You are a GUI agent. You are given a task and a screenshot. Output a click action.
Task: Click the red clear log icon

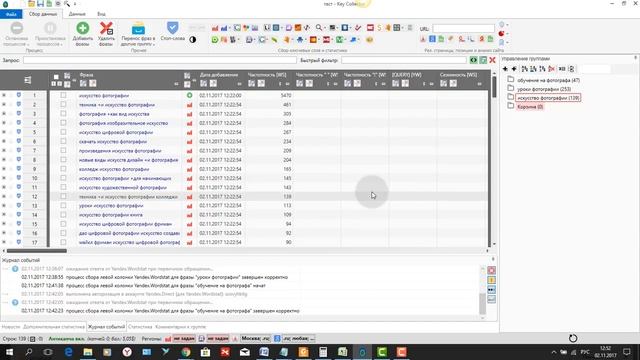(491, 270)
